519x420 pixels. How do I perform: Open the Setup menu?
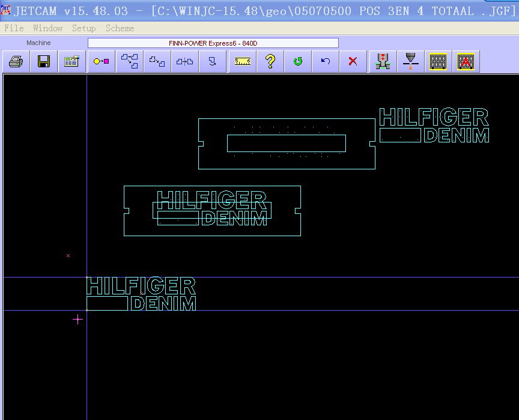[83, 28]
